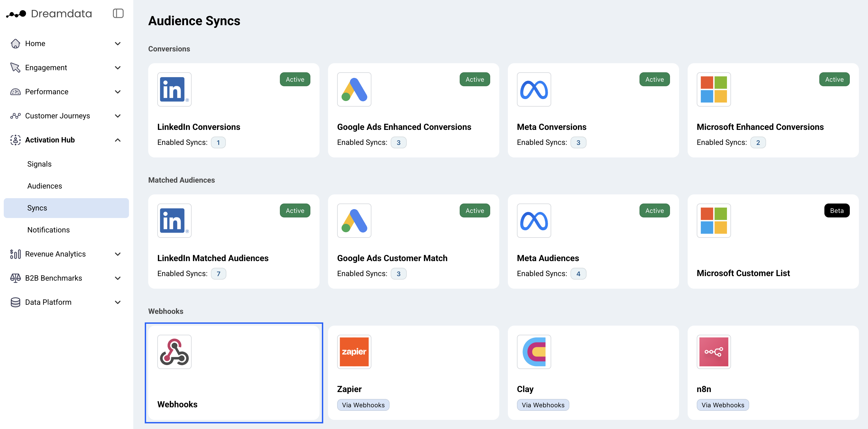Screen dimensions: 868x429
Task: Click enabled syncs count 2 for Microsoft Enhanced Conversions
Action: tap(758, 142)
